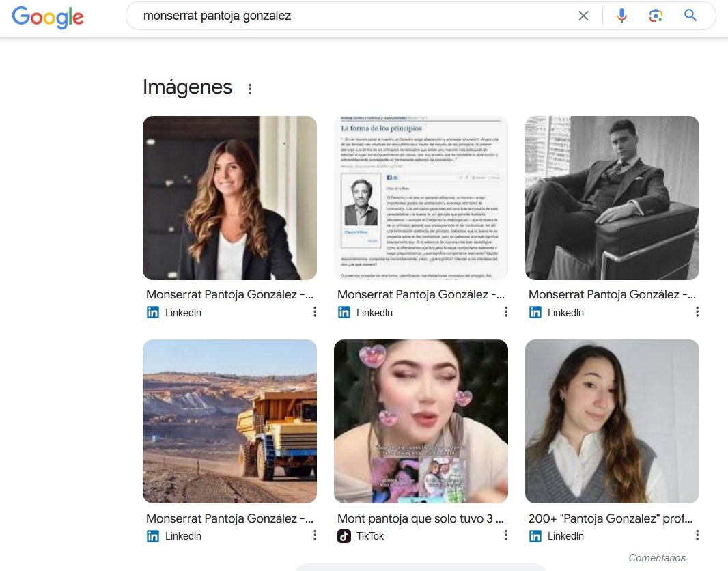Open the 'La forma de los principios' article image
The image size is (728, 571).
(x=421, y=198)
